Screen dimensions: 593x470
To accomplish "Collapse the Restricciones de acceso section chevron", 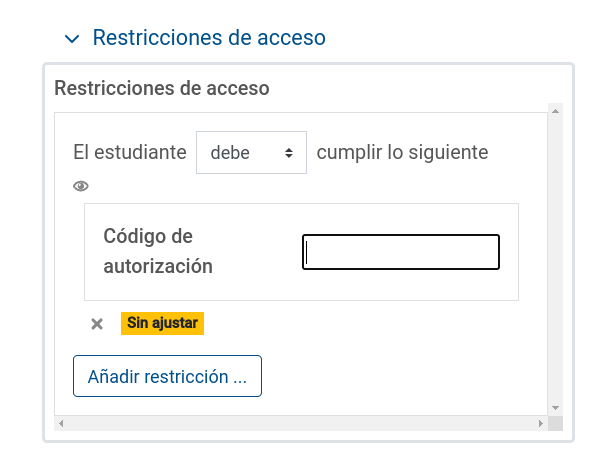I will click(x=72, y=39).
